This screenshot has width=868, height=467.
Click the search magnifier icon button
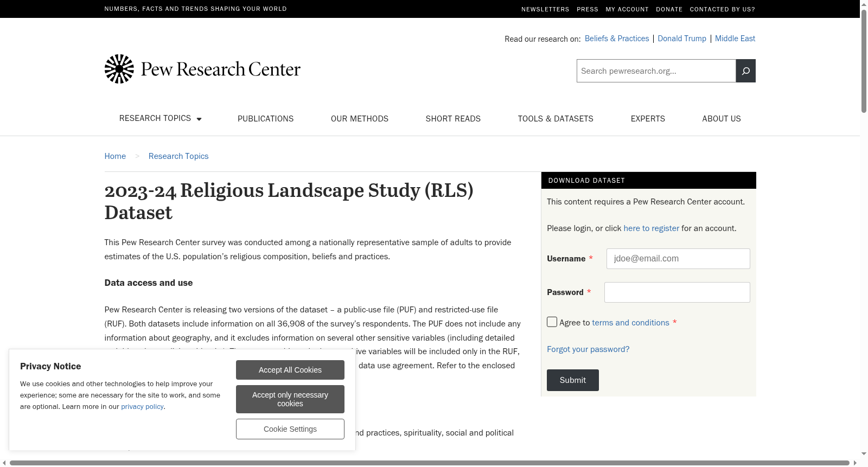tap(745, 71)
